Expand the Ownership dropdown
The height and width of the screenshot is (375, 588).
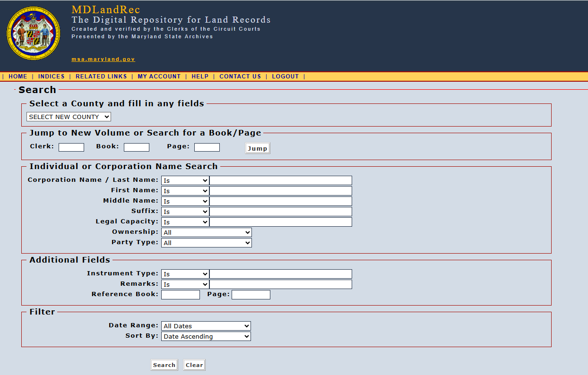(x=206, y=232)
